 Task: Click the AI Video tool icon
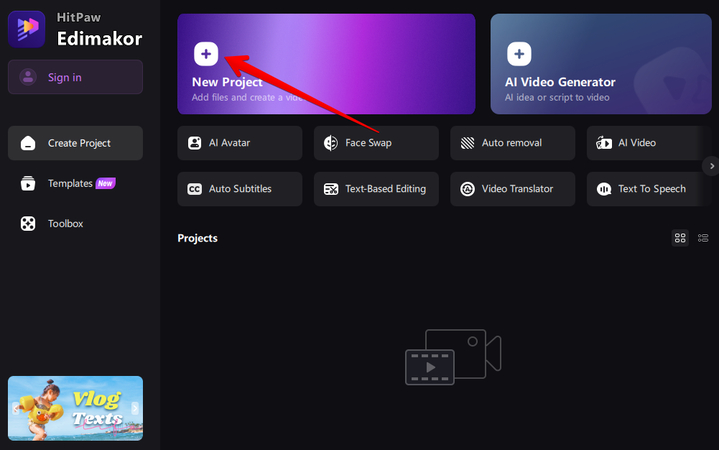604,143
